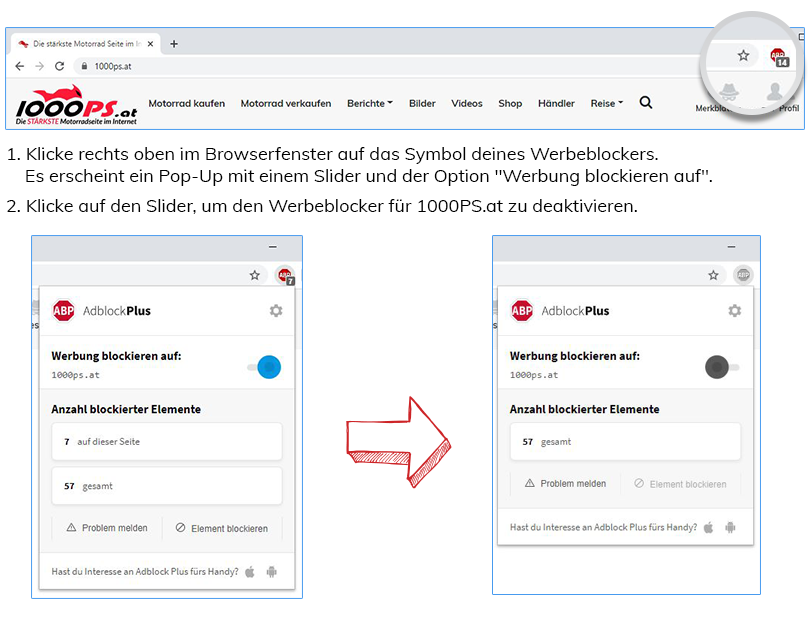Click the 1000PS.at site logo
Viewport: 811px width, 635px height.
point(77,105)
